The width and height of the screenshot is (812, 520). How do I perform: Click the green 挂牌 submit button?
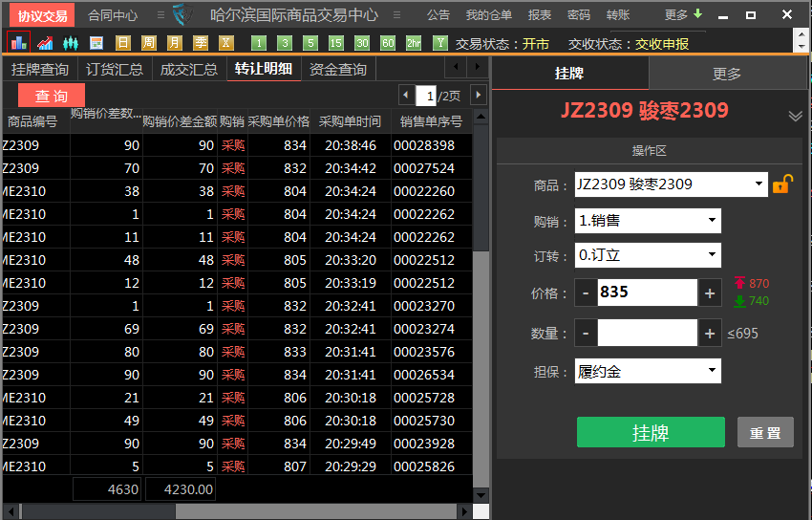coord(651,432)
